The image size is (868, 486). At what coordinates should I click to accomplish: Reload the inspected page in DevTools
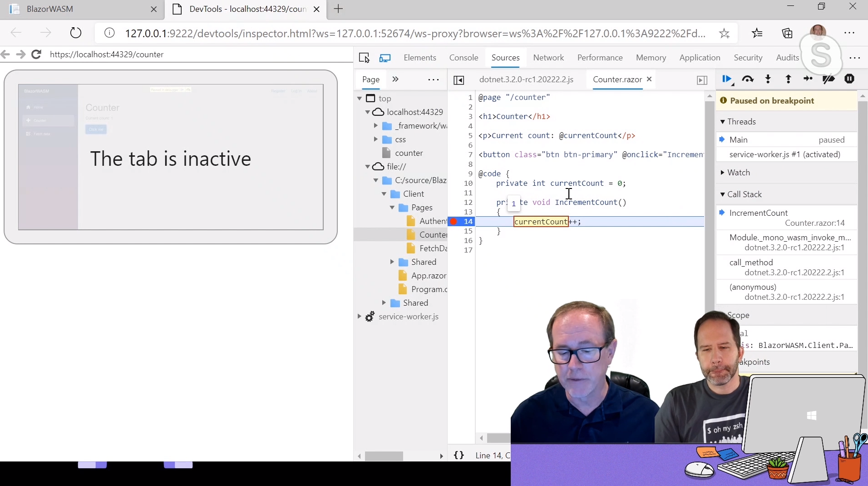tap(36, 55)
